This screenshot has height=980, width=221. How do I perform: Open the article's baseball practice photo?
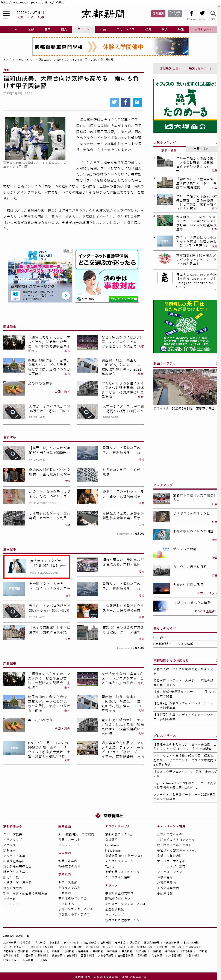click(x=35, y=139)
